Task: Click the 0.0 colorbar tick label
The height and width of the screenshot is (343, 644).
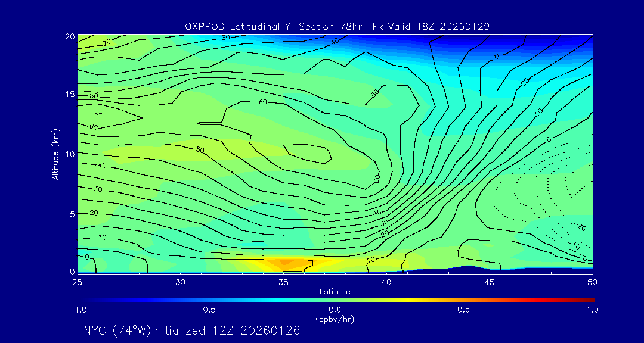Action: pos(335,310)
